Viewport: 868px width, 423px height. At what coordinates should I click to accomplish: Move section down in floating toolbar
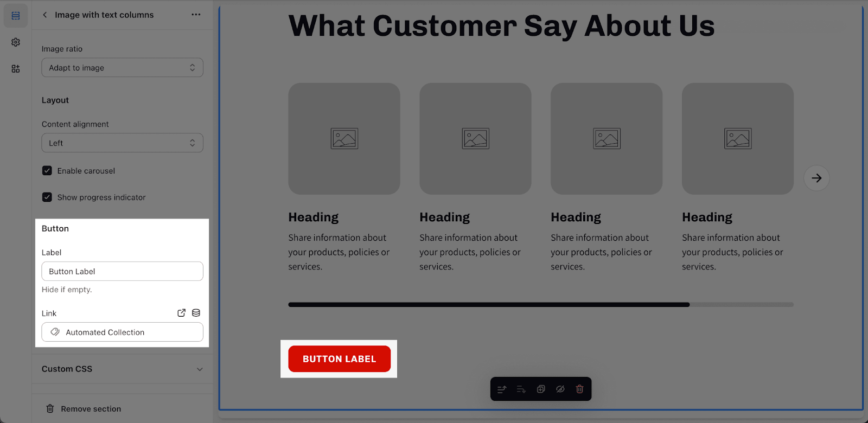521,389
